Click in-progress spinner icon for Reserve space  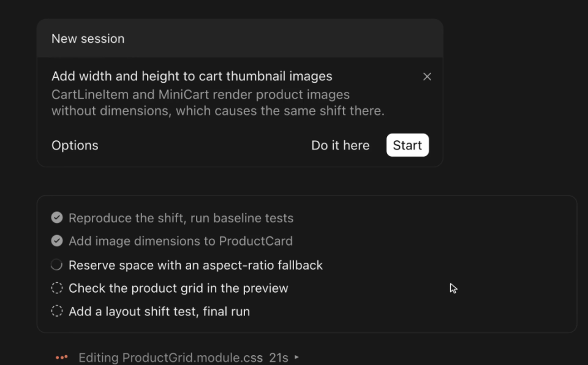(56, 265)
